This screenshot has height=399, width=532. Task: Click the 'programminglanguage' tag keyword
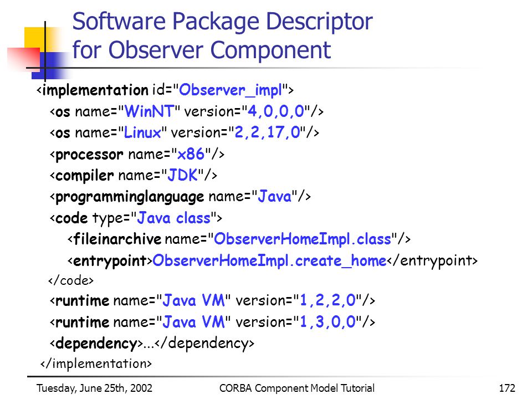130,197
